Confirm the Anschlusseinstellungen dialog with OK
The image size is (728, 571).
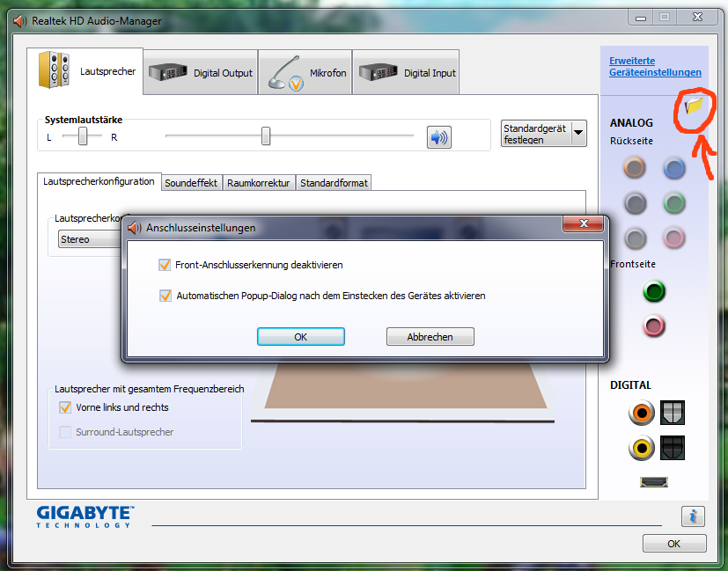point(301,337)
